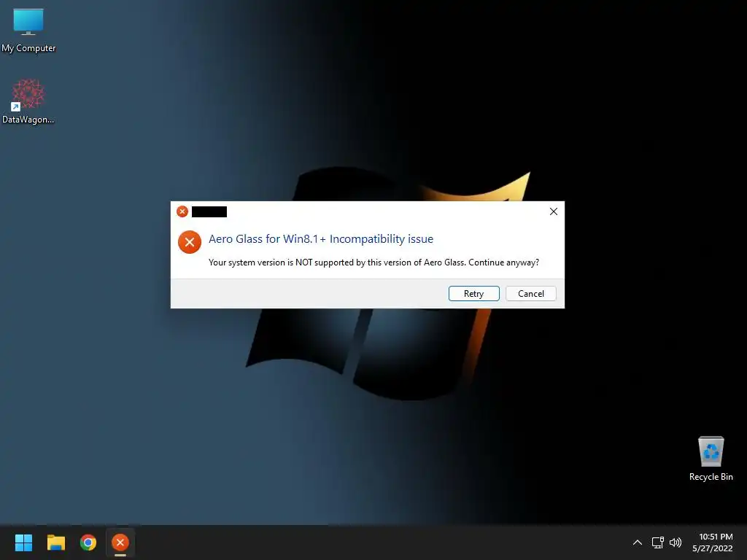Select the DataWagon desktop shortcut
747x560 pixels.
(28, 101)
